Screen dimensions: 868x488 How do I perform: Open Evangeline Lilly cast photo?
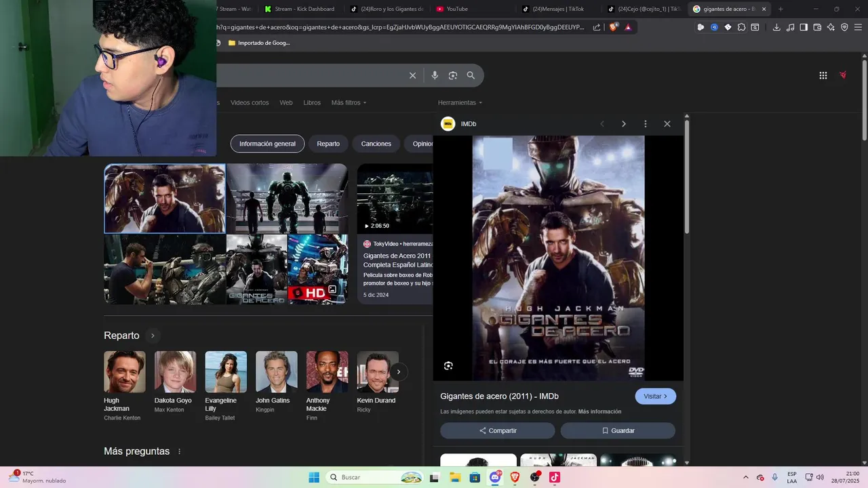pos(226,371)
